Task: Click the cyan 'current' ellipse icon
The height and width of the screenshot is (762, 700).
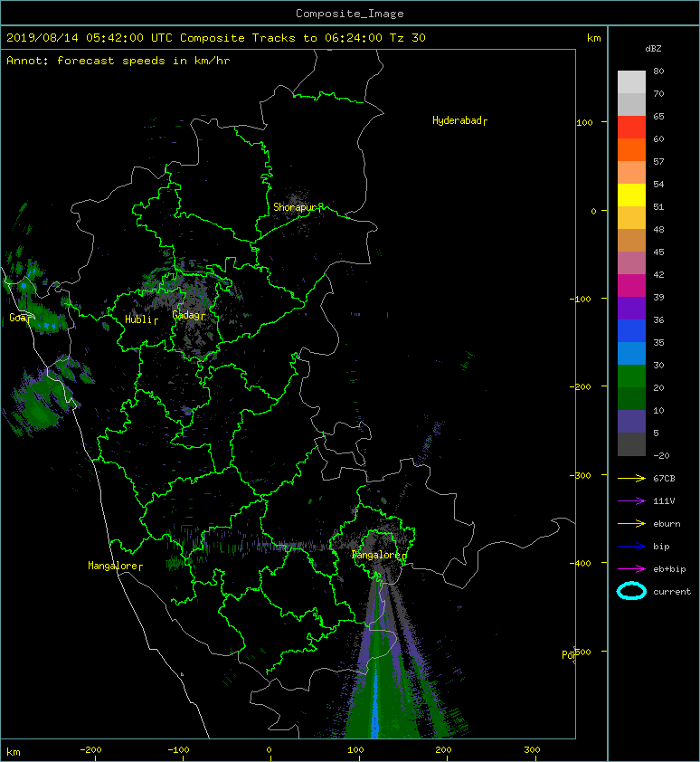Action: [x=631, y=591]
